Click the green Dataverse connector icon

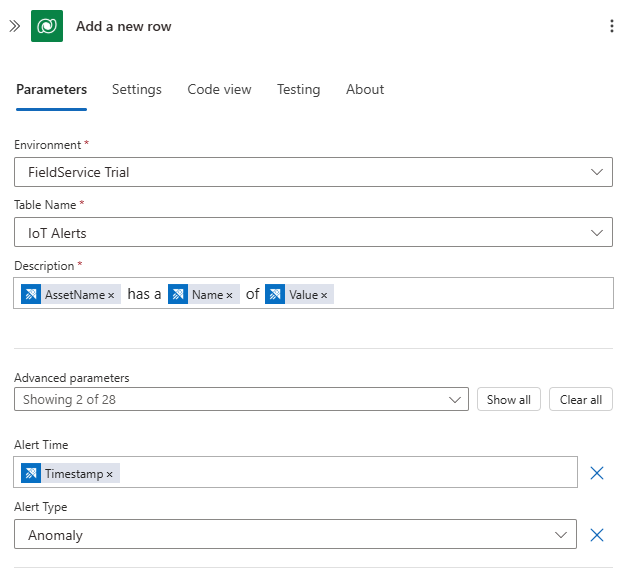click(x=47, y=27)
